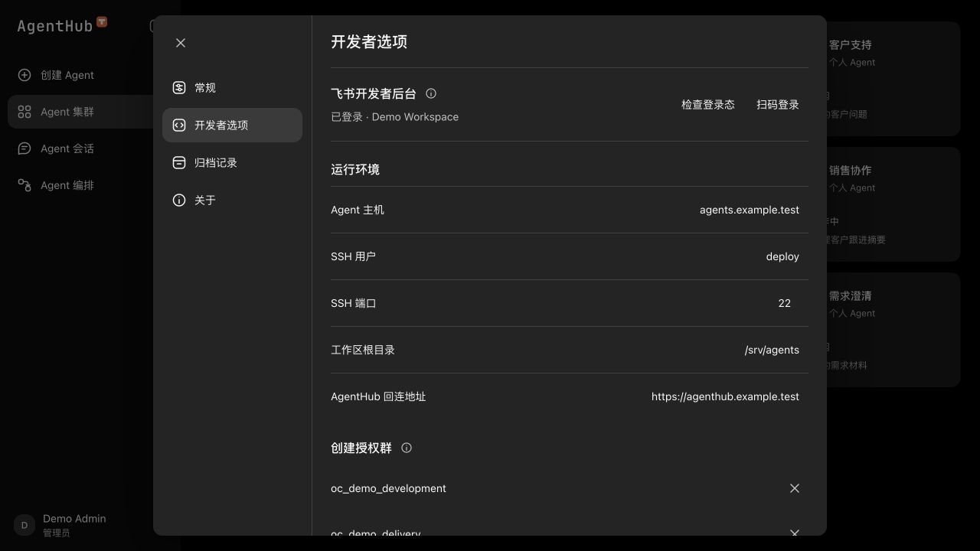Edit the Agent 主机 field value

coord(750,210)
